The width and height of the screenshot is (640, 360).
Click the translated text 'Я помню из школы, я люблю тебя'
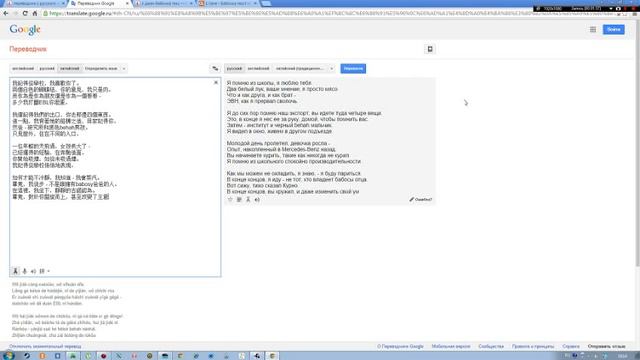tap(269, 83)
